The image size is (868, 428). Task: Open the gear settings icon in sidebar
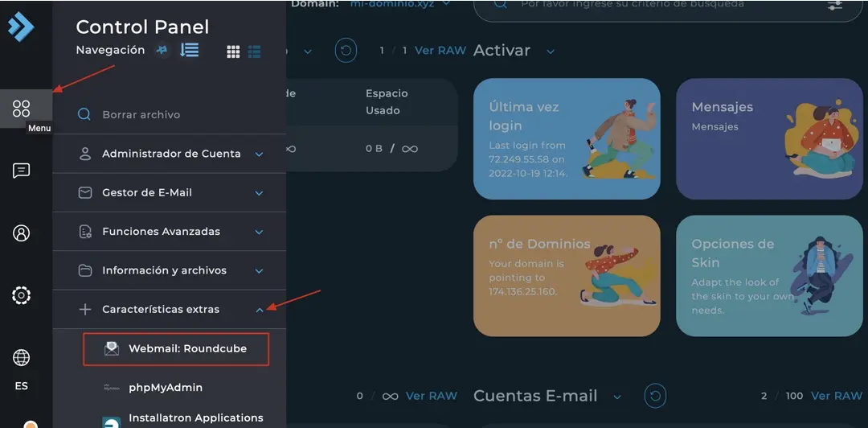pyautogui.click(x=21, y=295)
